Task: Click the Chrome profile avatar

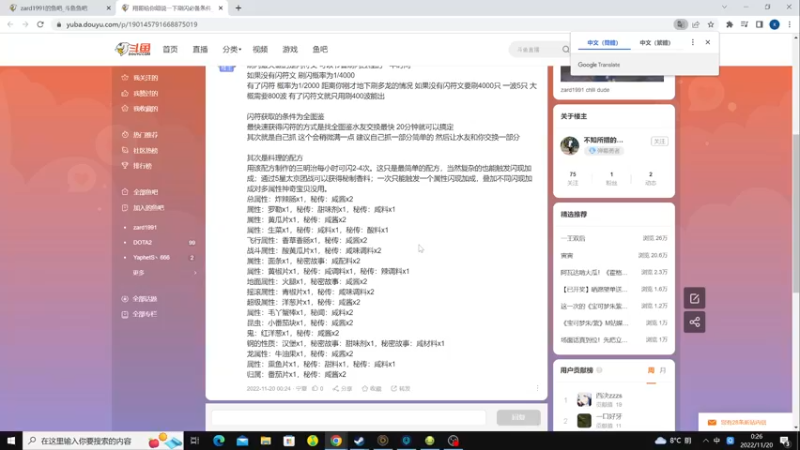Action: tap(774, 24)
